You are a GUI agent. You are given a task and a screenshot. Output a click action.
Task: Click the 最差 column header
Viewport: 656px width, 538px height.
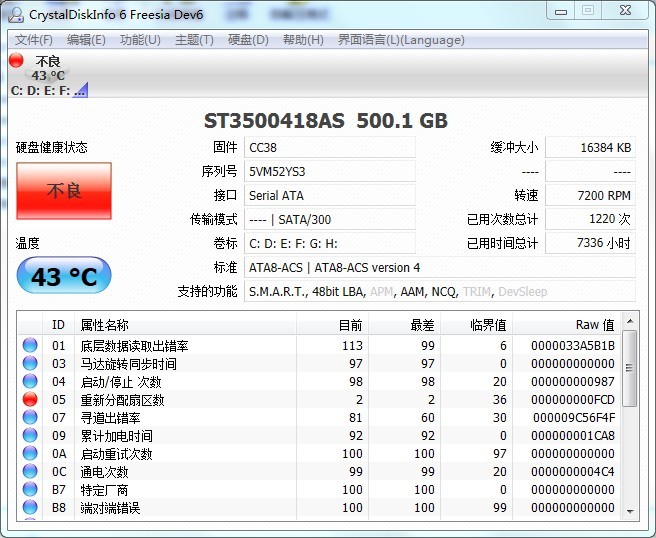pyautogui.click(x=405, y=325)
